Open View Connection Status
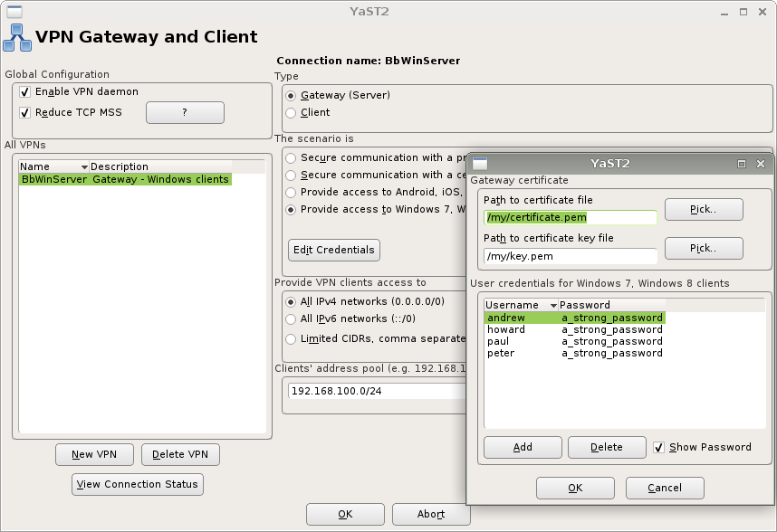 click(x=138, y=484)
